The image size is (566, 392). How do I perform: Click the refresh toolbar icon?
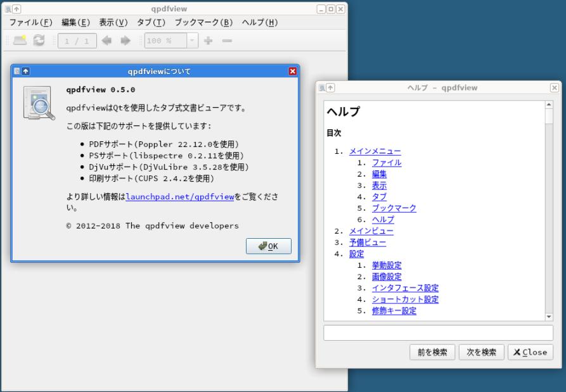click(x=39, y=41)
